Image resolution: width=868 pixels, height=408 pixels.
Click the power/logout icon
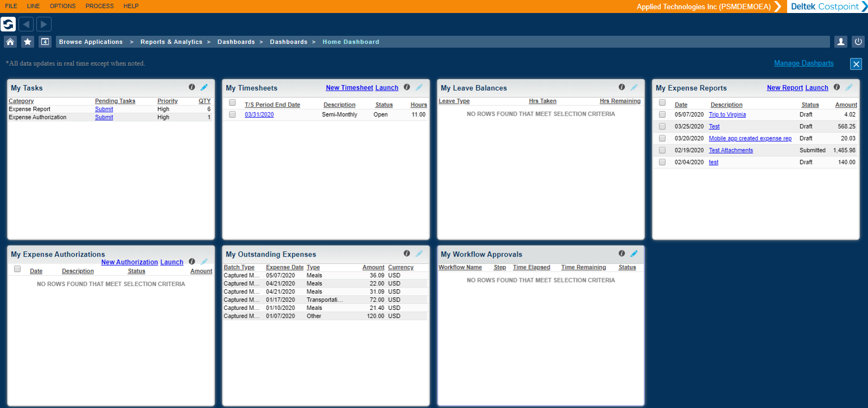pyautogui.click(x=858, y=42)
